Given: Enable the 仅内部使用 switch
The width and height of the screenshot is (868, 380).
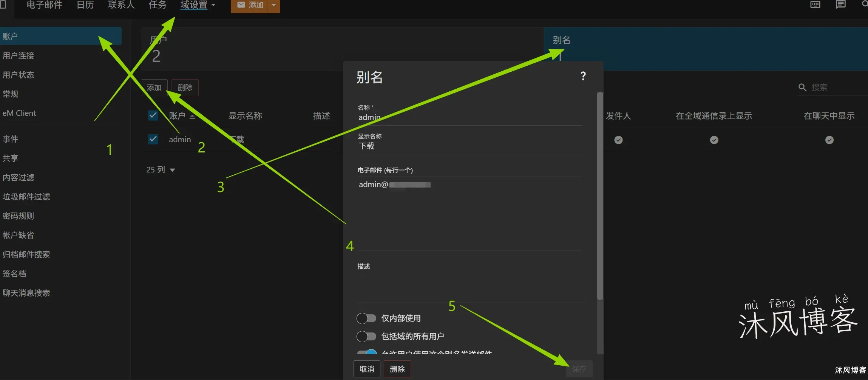Looking at the screenshot, I should (x=366, y=318).
